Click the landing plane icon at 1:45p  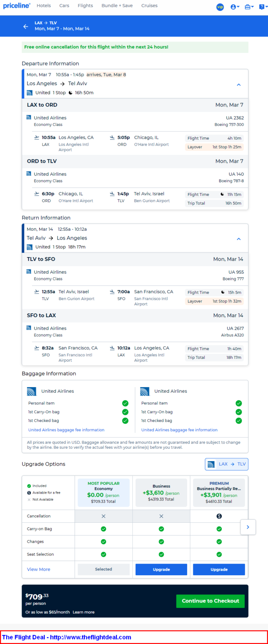112,194
